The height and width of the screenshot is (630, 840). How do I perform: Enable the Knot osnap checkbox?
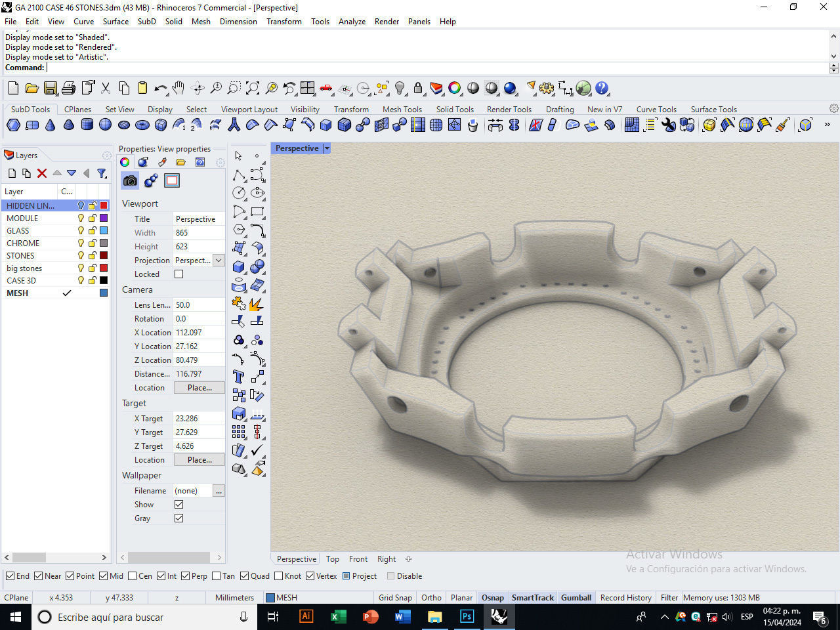tap(279, 576)
